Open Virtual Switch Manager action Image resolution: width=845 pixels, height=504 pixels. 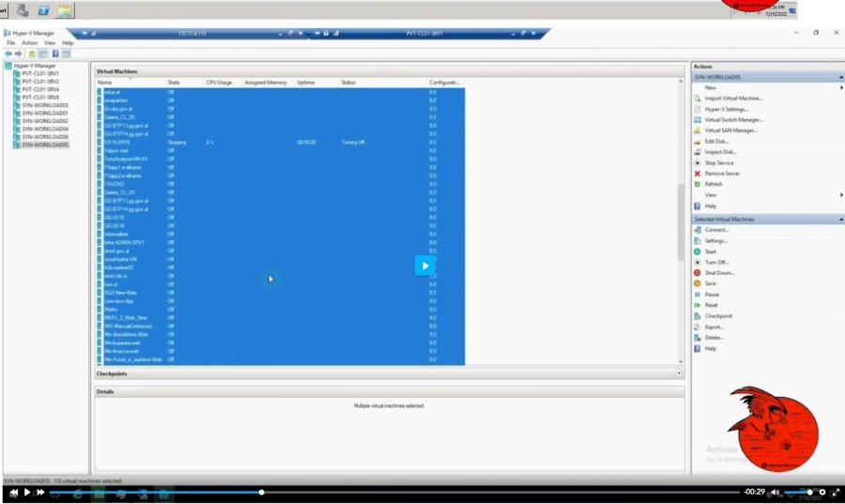coord(733,120)
